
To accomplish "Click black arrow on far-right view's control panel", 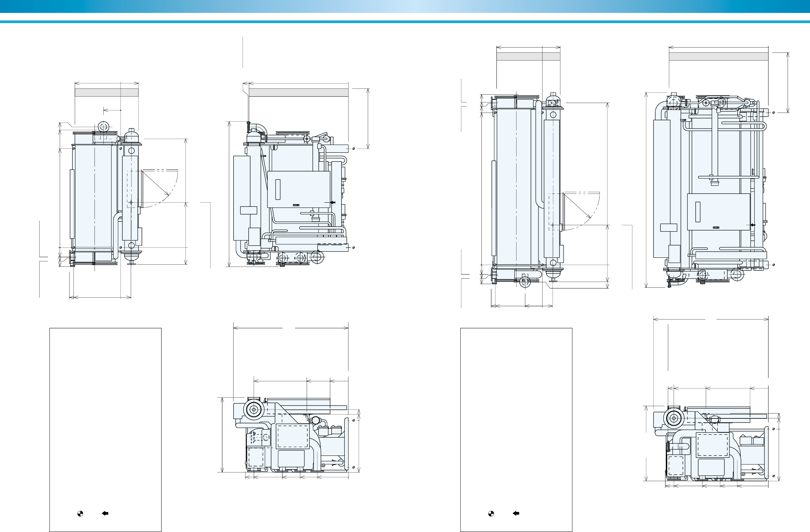I will point(753,225).
